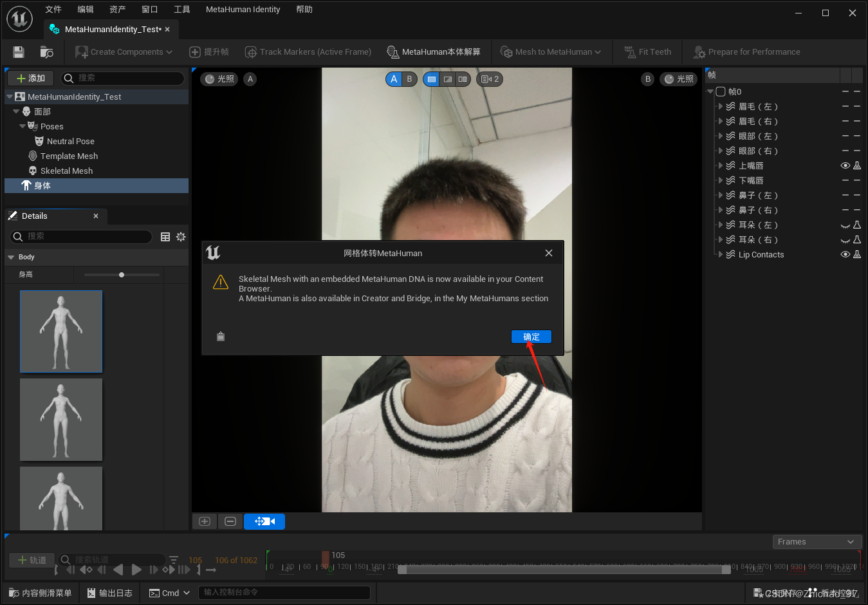Click the flask icon on the 上嘴唇 row
This screenshot has height=605, width=868.
[x=857, y=165]
